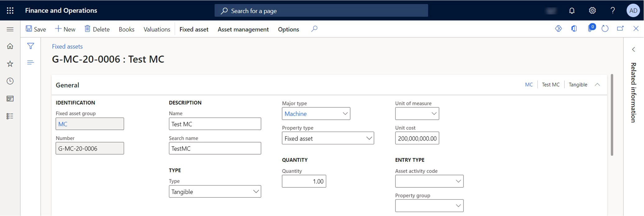Click the DESCRIPTION section heading
Image resolution: width=644 pixels, height=216 pixels.
(185, 103)
